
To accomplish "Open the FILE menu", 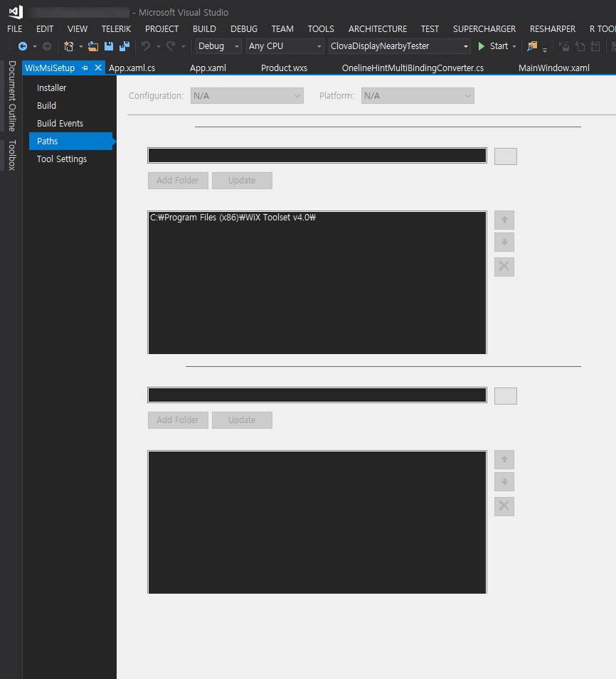I will coord(15,29).
